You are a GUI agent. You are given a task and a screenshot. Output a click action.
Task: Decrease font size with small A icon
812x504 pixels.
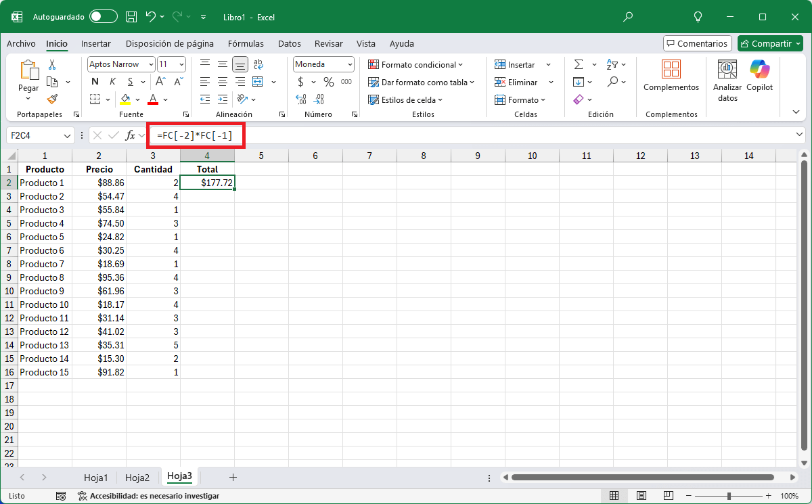[179, 82]
